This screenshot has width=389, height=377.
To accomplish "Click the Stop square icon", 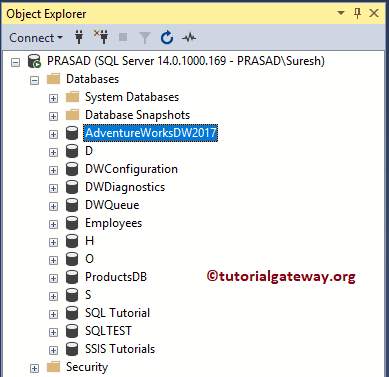I will point(123,37).
